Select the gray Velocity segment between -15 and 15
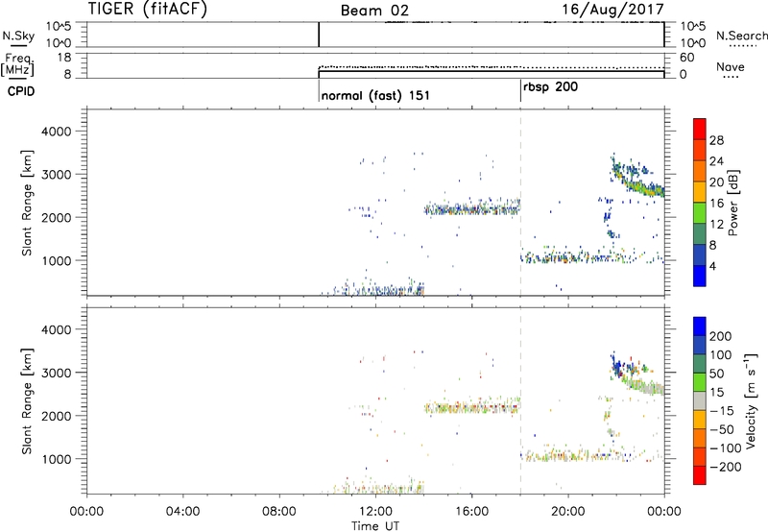The width and height of the screenshot is (768, 532). pos(700,400)
